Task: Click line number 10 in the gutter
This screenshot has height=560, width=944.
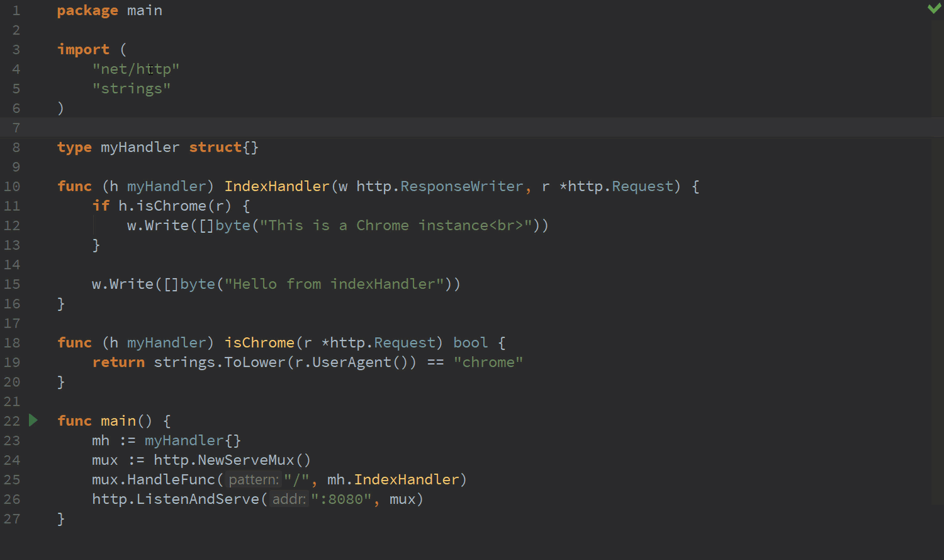Action: click(x=12, y=186)
